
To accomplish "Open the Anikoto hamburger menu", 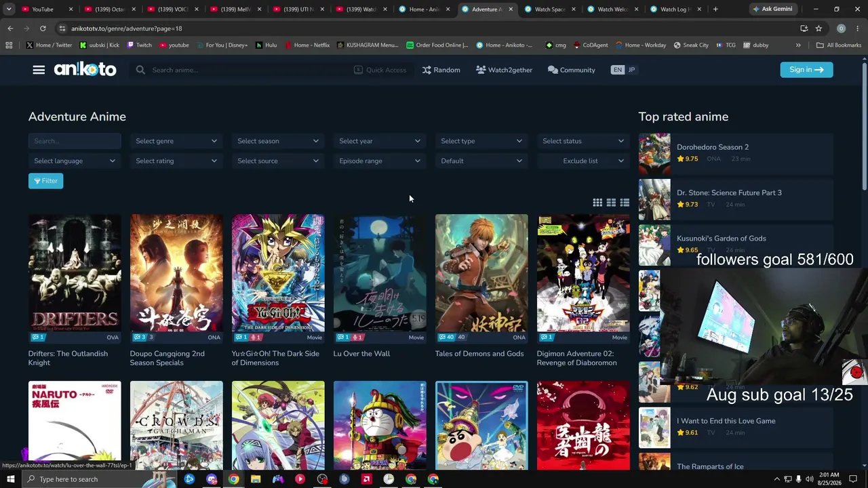I will 39,70.
